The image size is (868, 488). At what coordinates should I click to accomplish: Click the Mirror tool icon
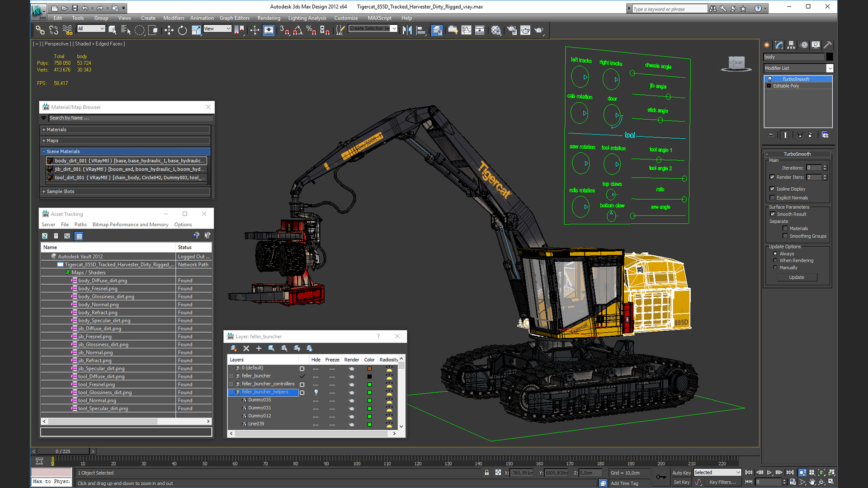click(407, 30)
